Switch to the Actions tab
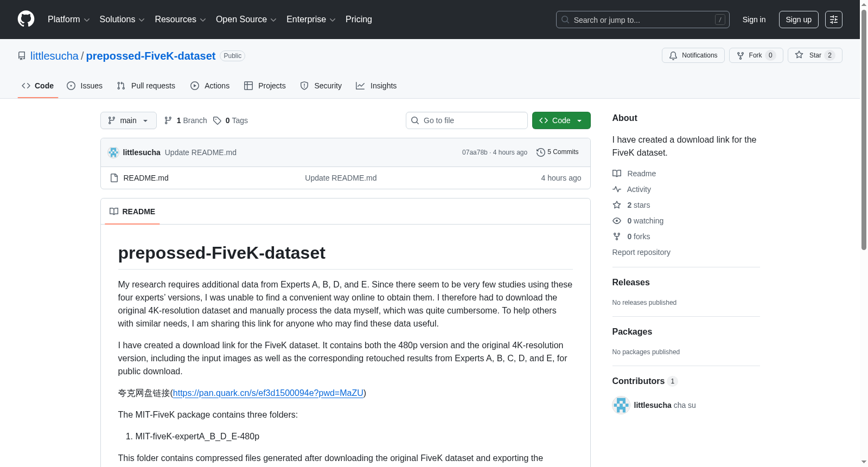The width and height of the screenshot is (868, 467). (x=210, y=86)
